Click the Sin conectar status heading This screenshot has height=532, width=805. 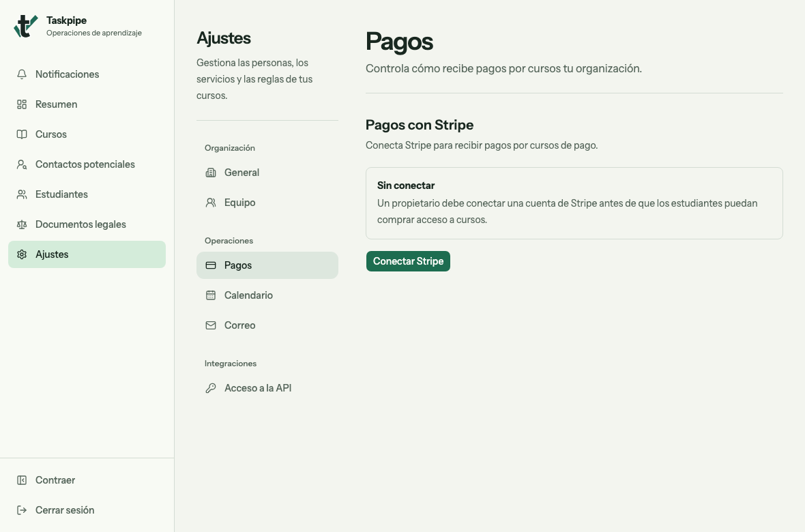click(406, 186)
